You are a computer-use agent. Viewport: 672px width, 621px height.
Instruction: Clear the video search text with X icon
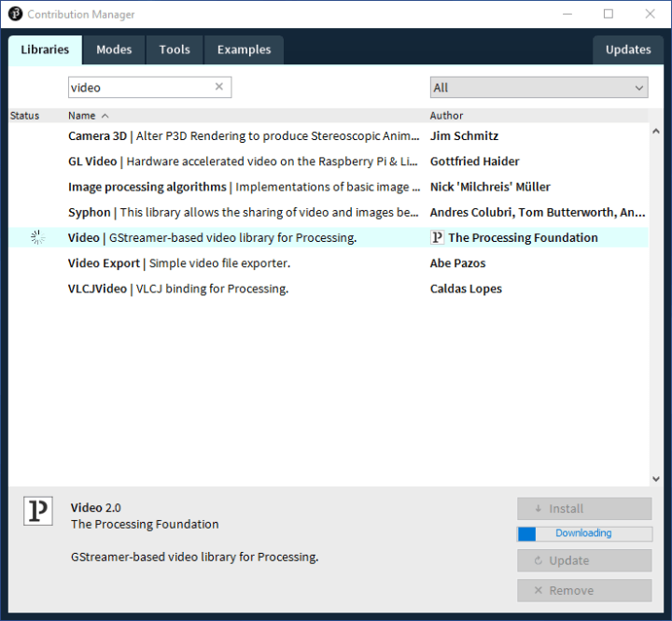219,87
